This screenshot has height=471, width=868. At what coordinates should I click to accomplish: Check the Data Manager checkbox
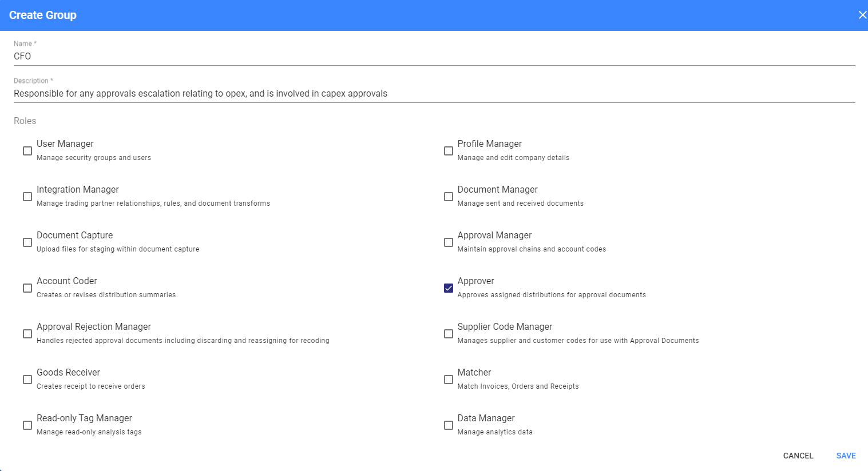pos(449,425)
